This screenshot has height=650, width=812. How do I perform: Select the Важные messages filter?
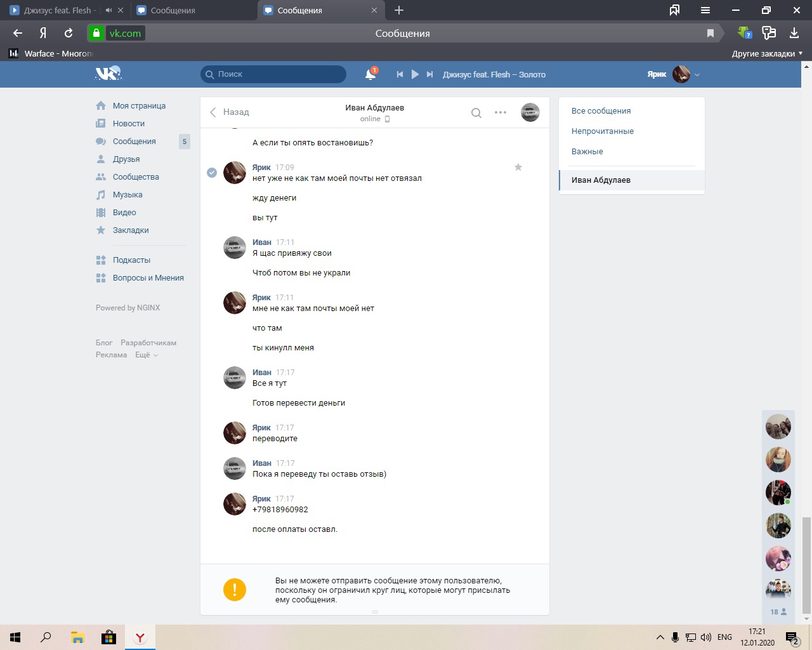[x=587, y=152]
